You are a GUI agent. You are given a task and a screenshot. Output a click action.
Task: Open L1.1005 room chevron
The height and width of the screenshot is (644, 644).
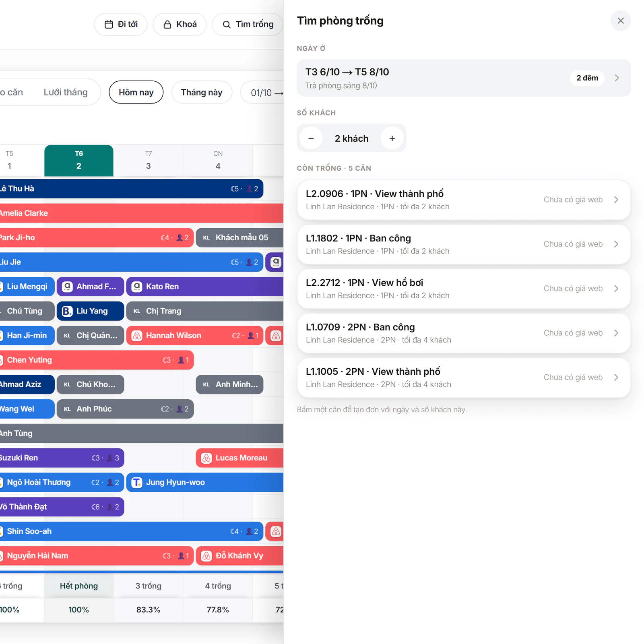(616, 377)
